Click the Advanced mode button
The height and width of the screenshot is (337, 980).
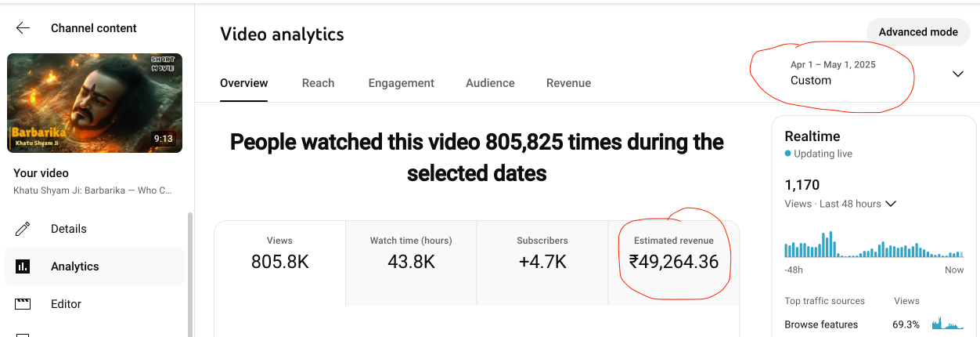click(x=917, y=32)
